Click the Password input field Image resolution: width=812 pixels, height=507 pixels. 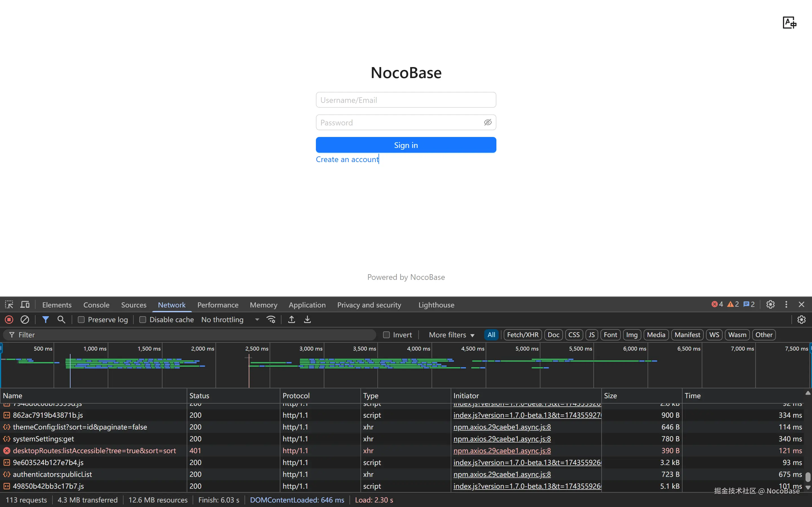(x=406, y=122)
